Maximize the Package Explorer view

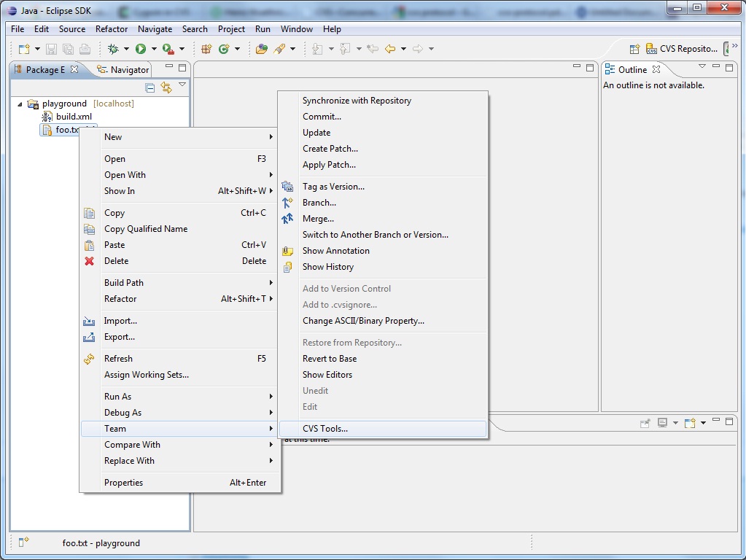pos(182,68)
